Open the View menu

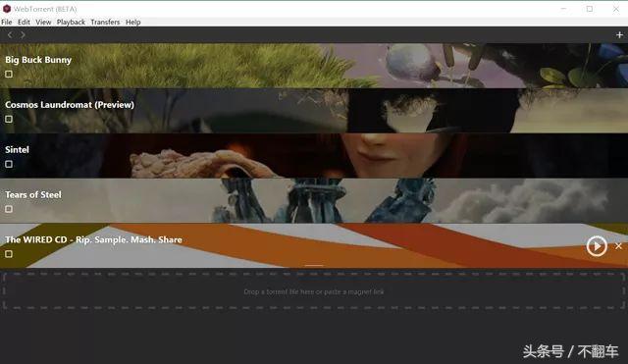click(x=43, y=22)
